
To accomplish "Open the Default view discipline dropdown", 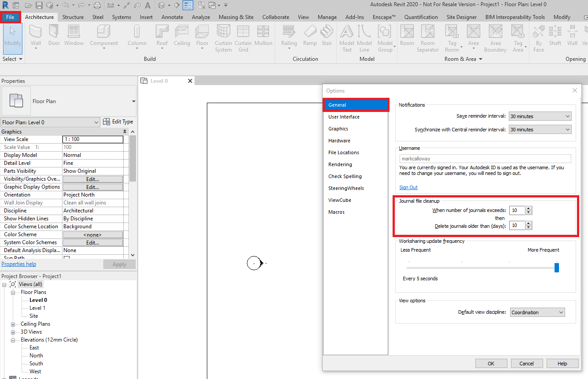I will [x=537, y=312].
